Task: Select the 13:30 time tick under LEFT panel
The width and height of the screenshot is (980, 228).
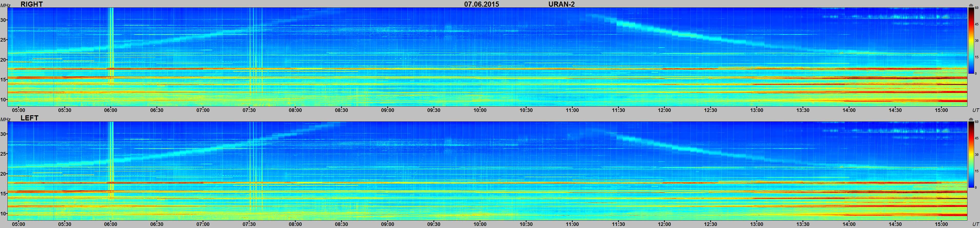Action: pyautogui.click(x=803, y=224)
